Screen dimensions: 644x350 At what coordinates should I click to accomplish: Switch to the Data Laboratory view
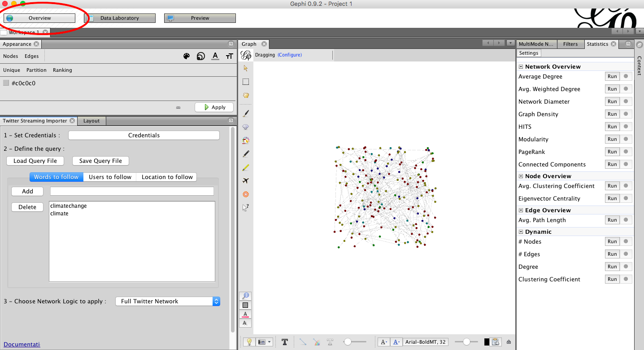[120, 18]
